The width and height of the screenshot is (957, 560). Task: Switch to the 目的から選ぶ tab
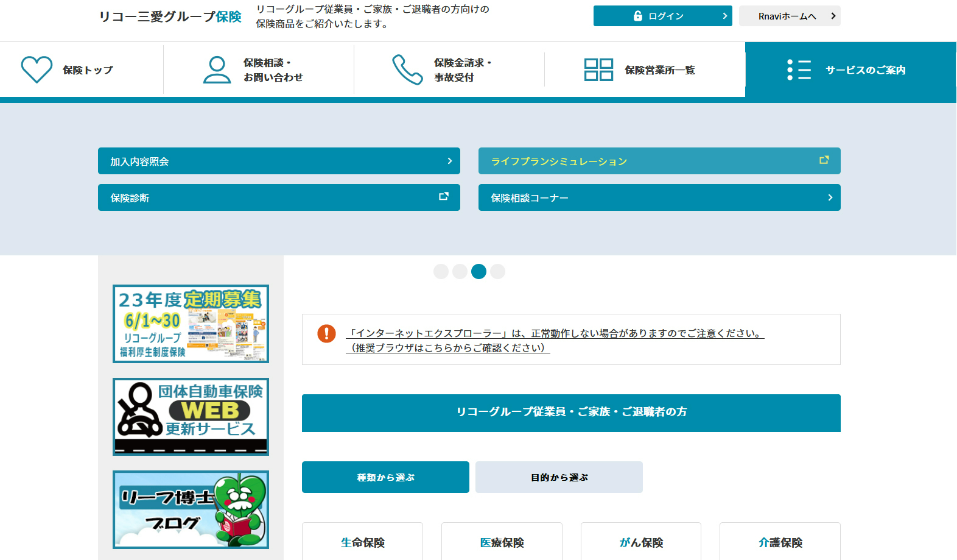559,477
